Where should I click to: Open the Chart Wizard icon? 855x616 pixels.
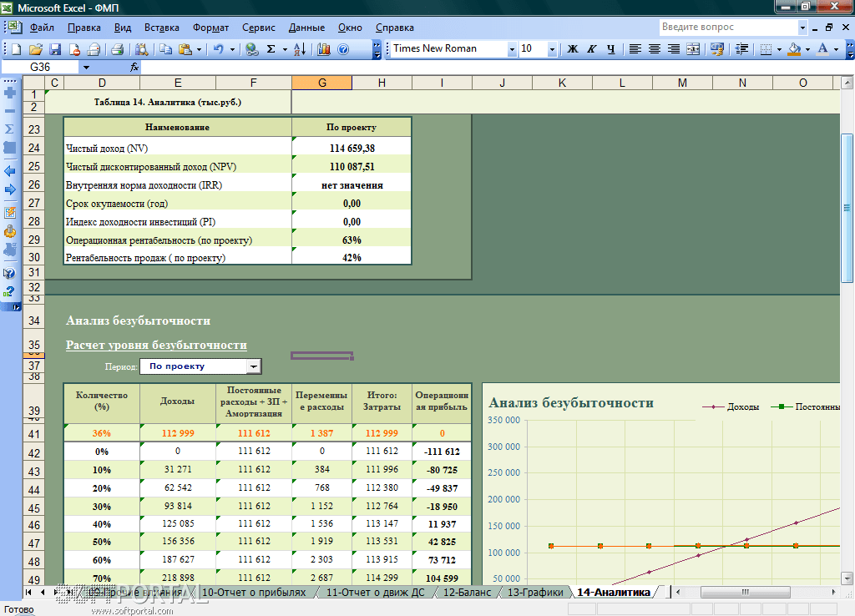click(x=325, y=49)
